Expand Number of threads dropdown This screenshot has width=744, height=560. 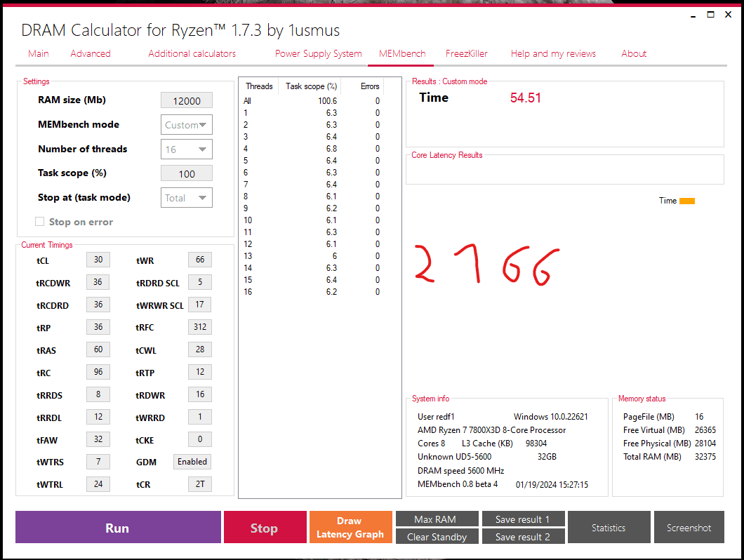(x=187, y=149)
